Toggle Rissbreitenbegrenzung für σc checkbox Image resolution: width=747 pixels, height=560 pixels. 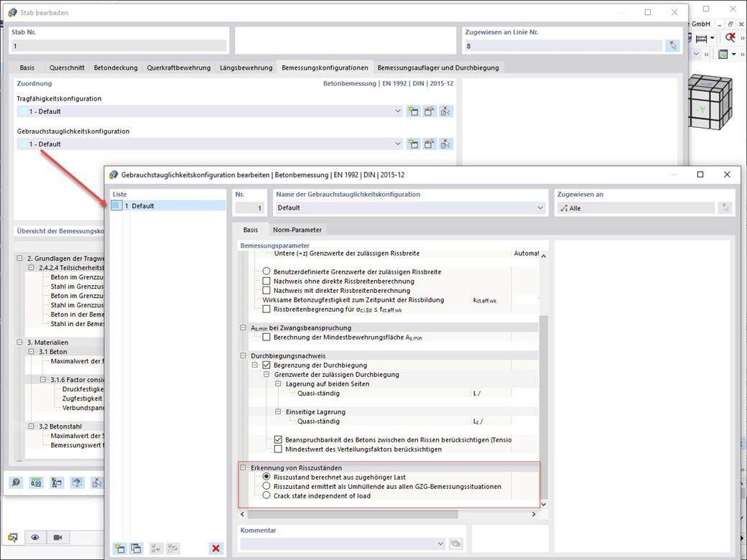[x=266, y=309]
